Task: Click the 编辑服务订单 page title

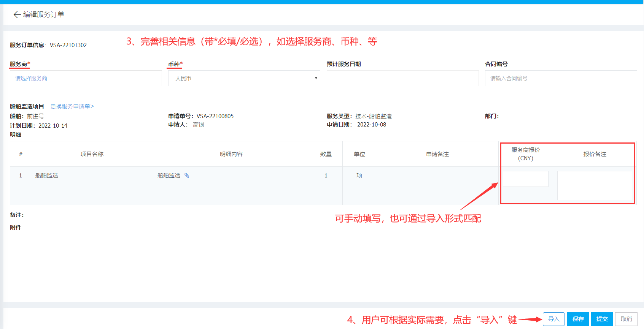Action: (x=44, y=14)
